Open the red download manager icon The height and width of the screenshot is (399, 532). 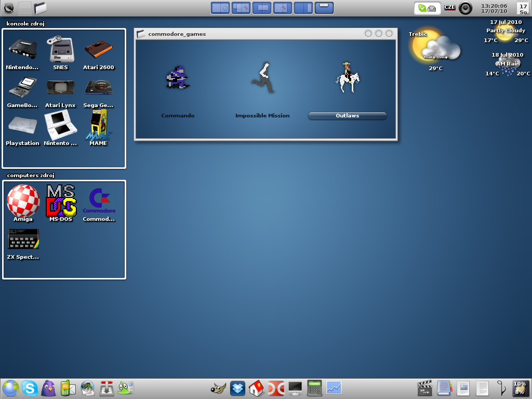107,389
